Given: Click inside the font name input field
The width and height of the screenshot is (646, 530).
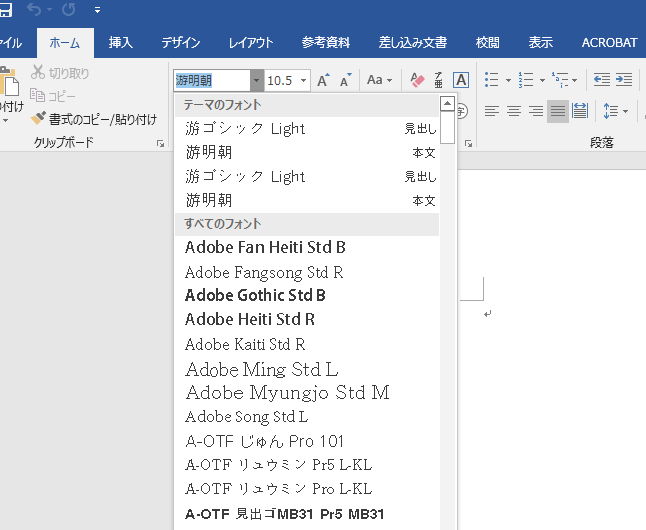Looking at the screenshot, I should [211, 80].
